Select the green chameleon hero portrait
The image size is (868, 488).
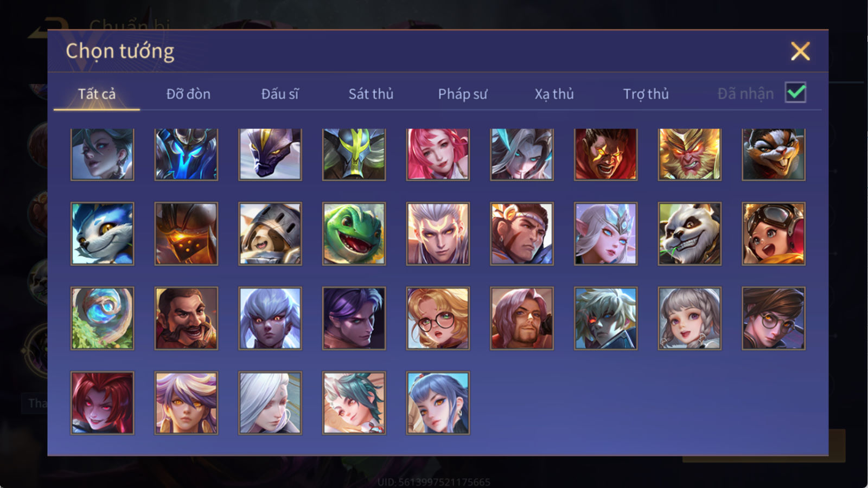click(x=354, y=234)
